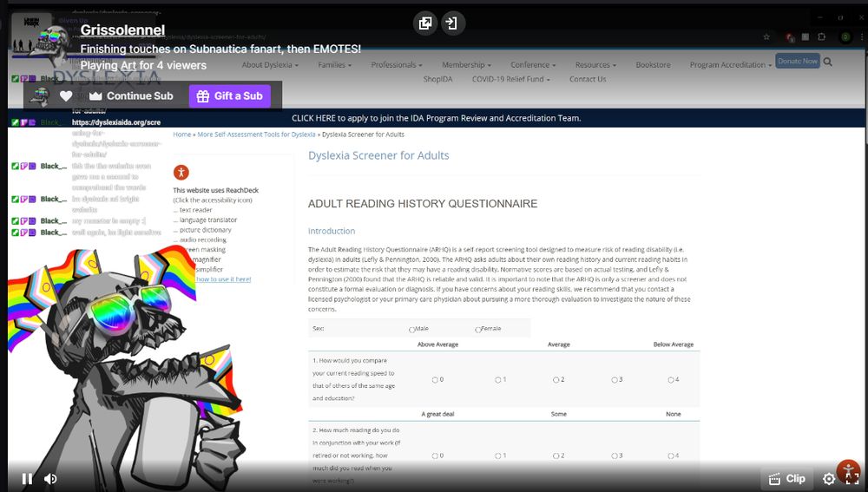Click the website search magnifier icon
The image size is (868, 492).
point(827,62)
